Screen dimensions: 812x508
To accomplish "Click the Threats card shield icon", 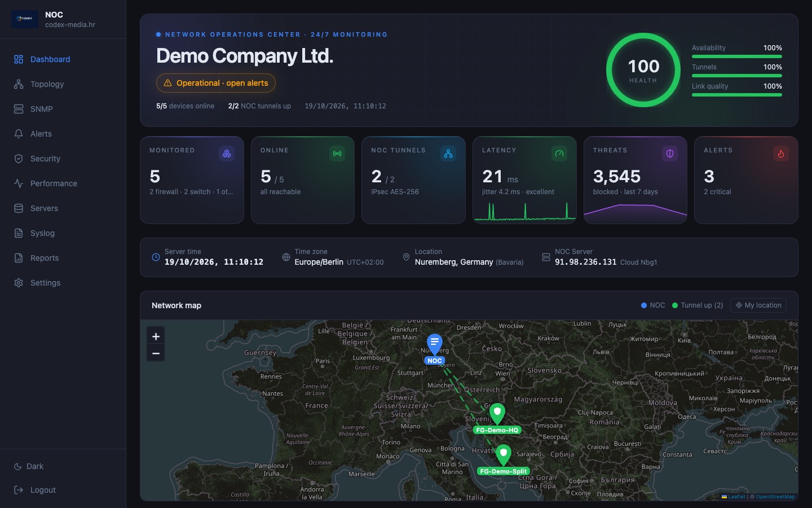I will click(x=670, y=154).
